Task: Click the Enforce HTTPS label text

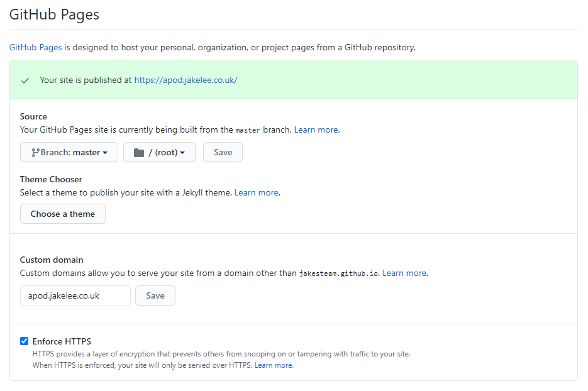Action: tap(62, 341)
